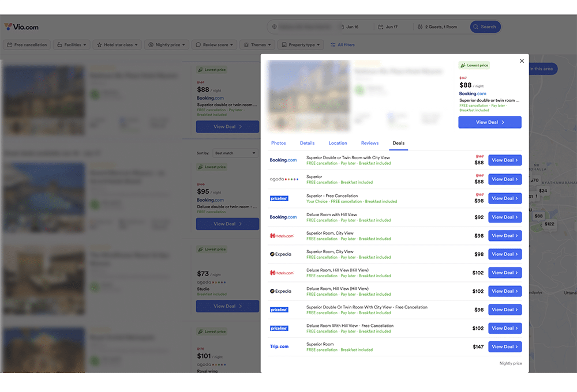The width and height of the screenshot is (577, 392).
Task: Click the Booking.com logo in the first deal row
Action: point(283,160)
